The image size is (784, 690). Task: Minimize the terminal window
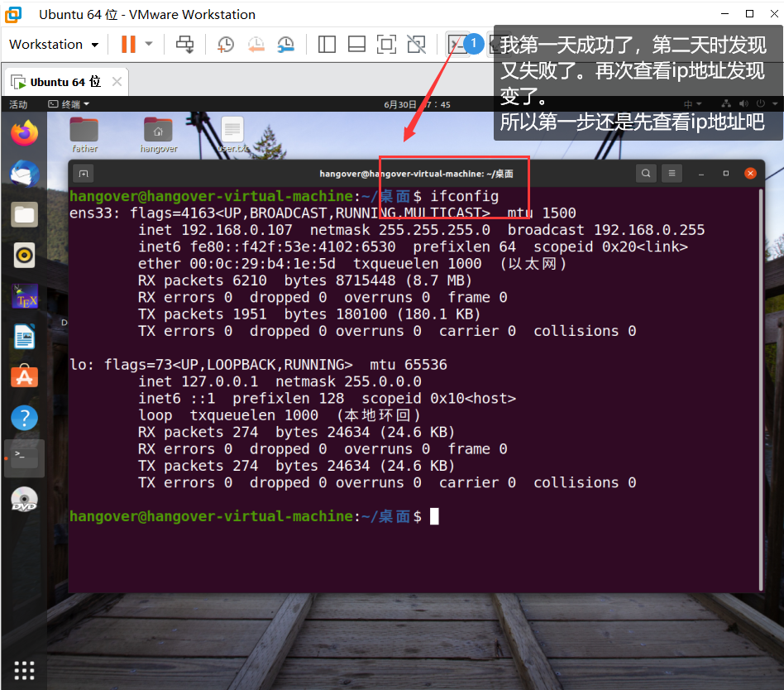pos(701,174)
